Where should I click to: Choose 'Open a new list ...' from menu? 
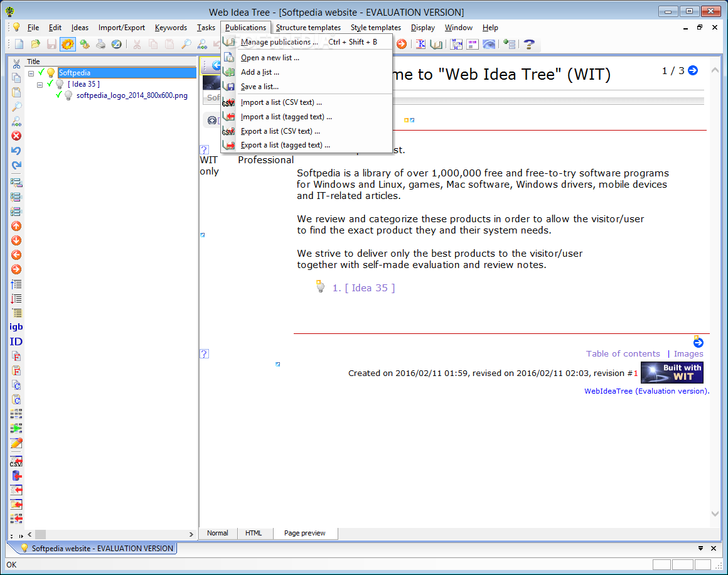click(306, 58)
